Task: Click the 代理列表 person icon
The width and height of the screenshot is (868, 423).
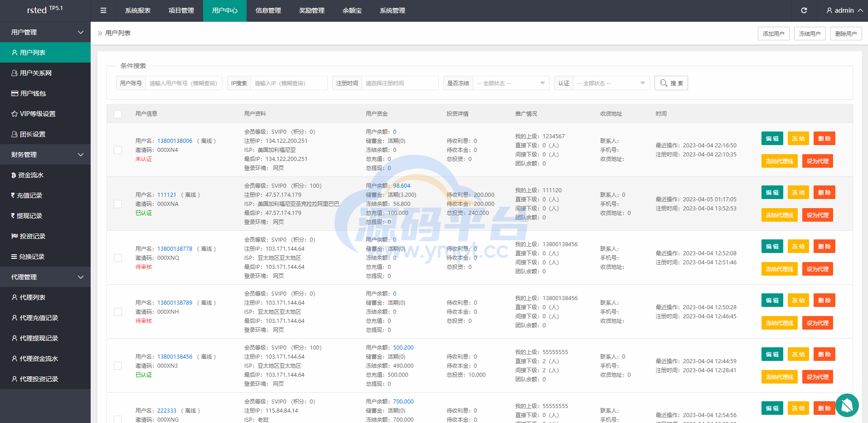Action: click(x=15, y=297)
